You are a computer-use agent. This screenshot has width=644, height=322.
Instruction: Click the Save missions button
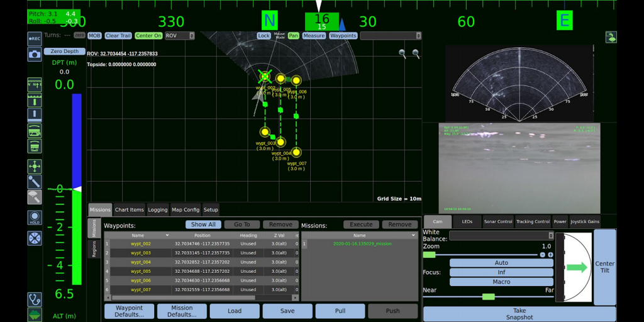click(x=287, y=311)
